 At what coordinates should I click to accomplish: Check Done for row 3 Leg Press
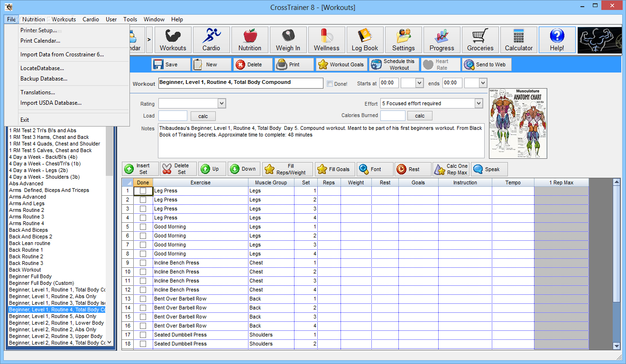[143, 209]
